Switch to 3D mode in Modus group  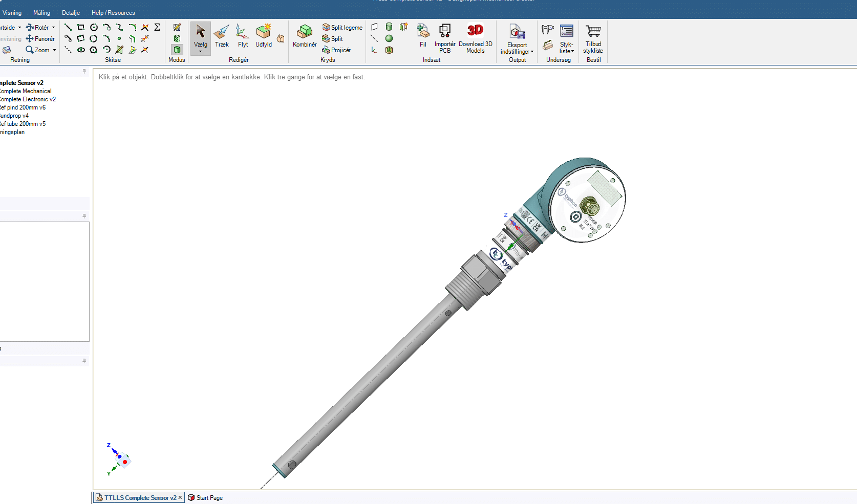click(177, 50)
